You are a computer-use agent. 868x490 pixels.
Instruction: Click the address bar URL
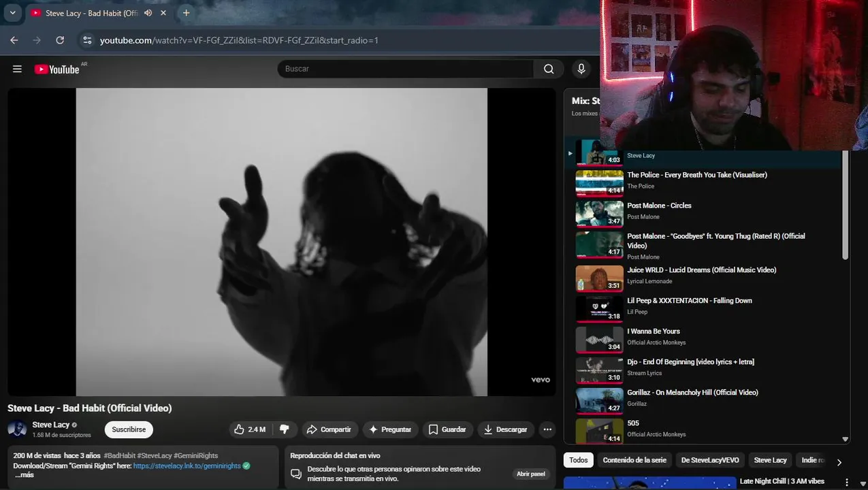[x=239, y=40]
